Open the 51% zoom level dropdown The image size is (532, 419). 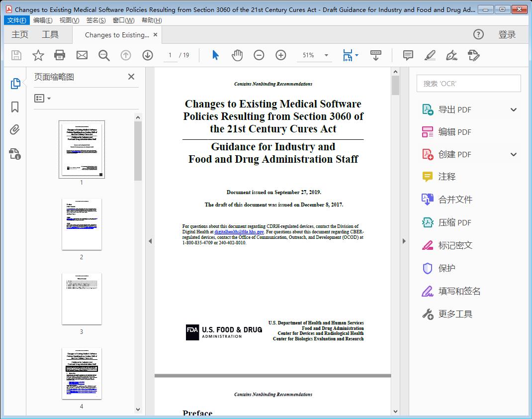pos(326,55)
